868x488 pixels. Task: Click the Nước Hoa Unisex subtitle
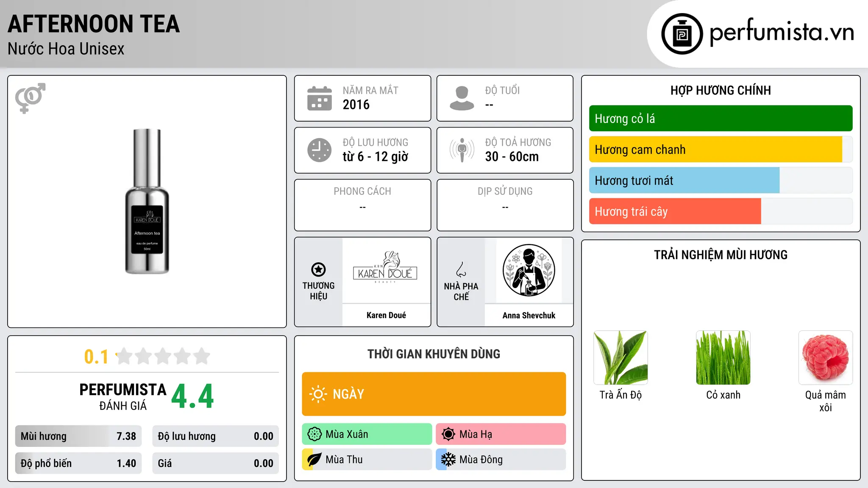click(66, 49)
